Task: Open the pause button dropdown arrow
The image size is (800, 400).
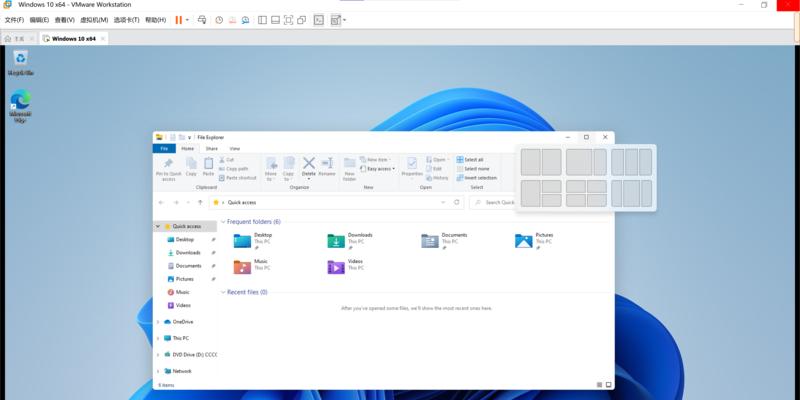Action: [x=187, y=20]
